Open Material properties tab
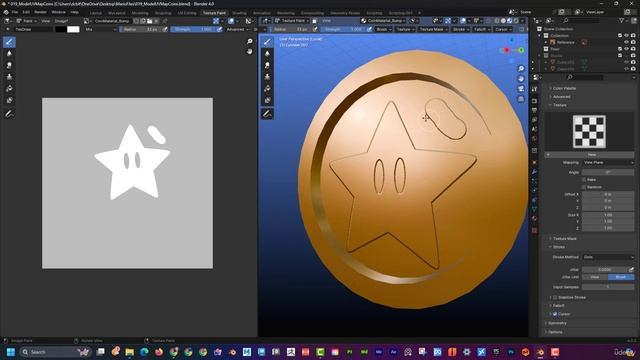The width and height of the screenshot is (640, 360). click(534, 219)
